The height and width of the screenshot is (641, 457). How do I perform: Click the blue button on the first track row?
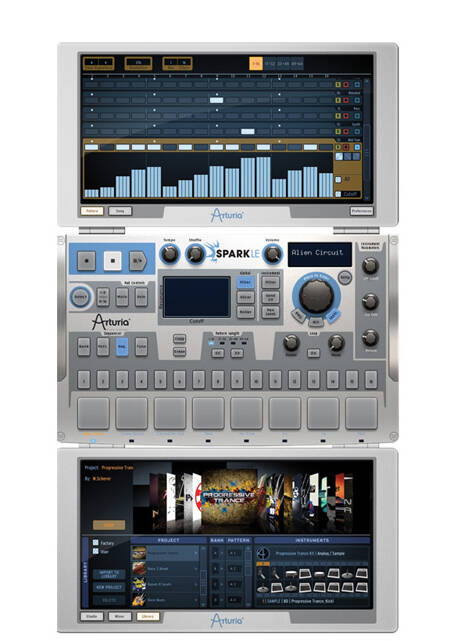pyautogui.click(x=357, y=85)
